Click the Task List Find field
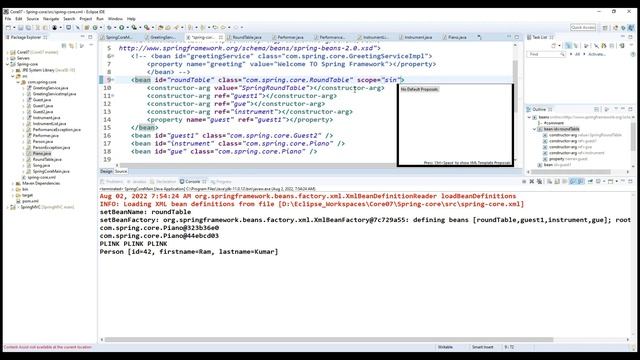 coord(546,54)
